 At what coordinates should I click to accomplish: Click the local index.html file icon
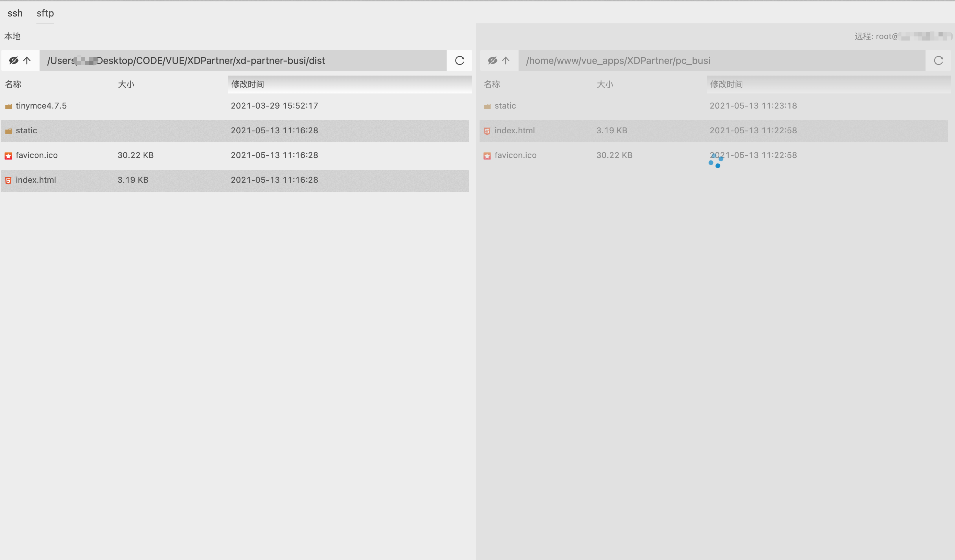pos(8,180)
